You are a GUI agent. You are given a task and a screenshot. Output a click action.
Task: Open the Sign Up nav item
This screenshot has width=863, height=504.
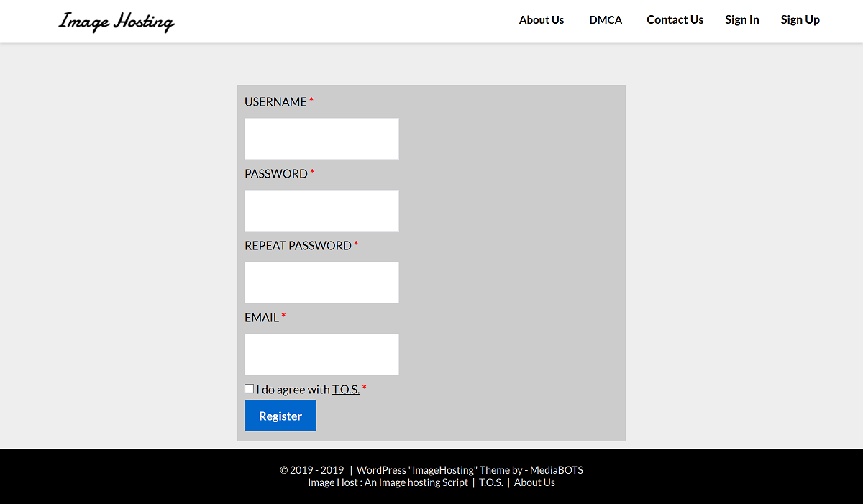coord(800,20)
